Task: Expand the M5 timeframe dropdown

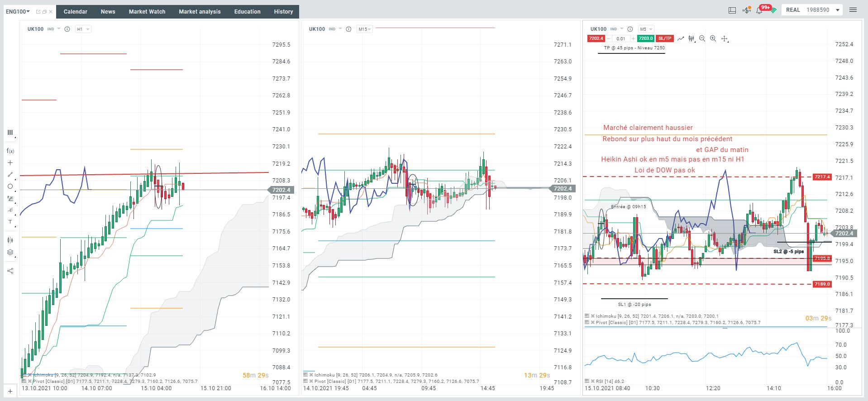Action: (x=646, y=29)
